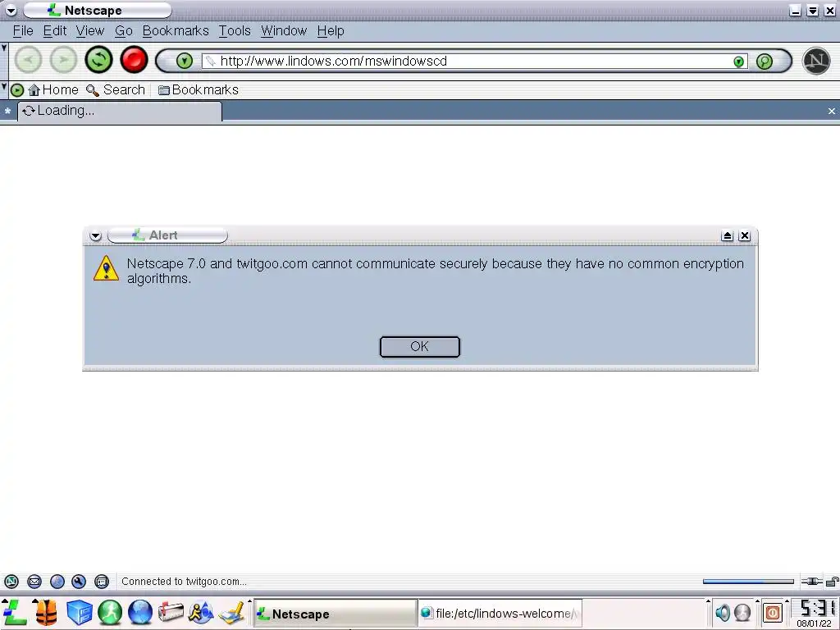This screenshot has height=630, width=840.
Task: Go to Home on the personal toolbar
Action: click(53, 90)
